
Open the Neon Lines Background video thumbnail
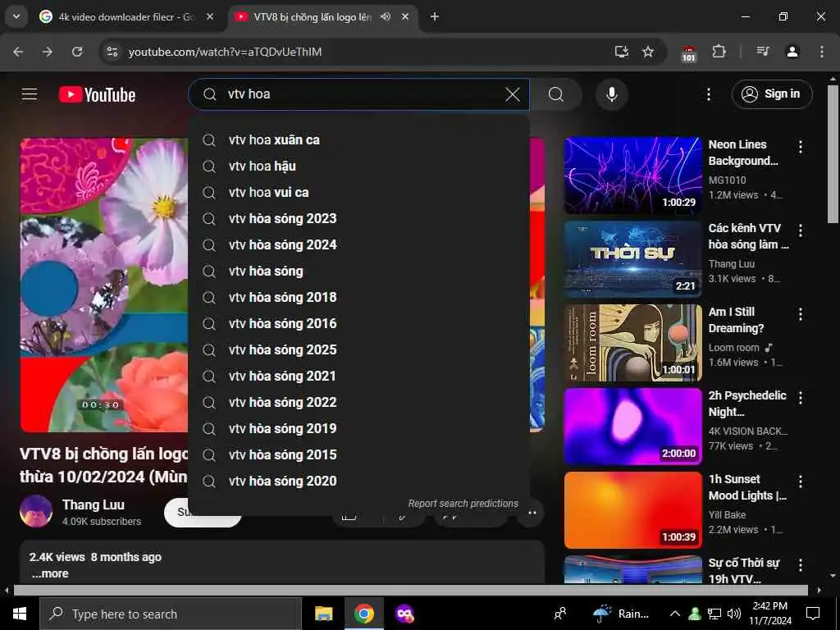(x=632, y=176)
